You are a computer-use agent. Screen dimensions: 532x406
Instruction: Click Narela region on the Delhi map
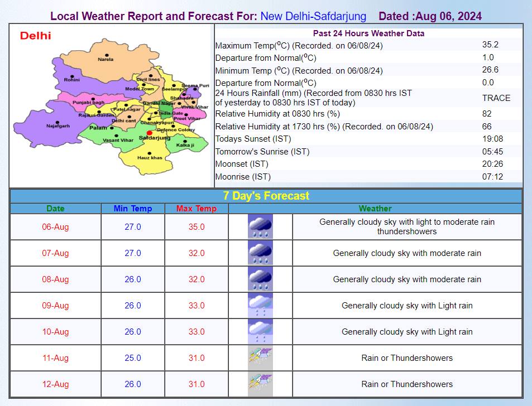point(105,59)
